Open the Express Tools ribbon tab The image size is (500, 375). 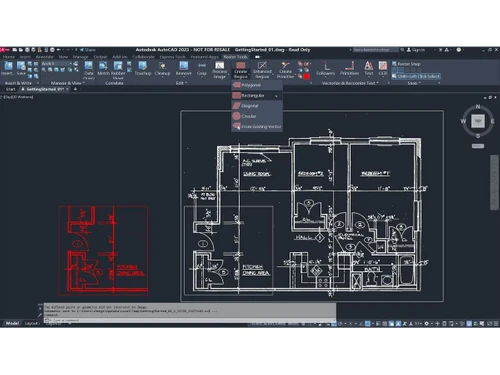pos(172,57)
